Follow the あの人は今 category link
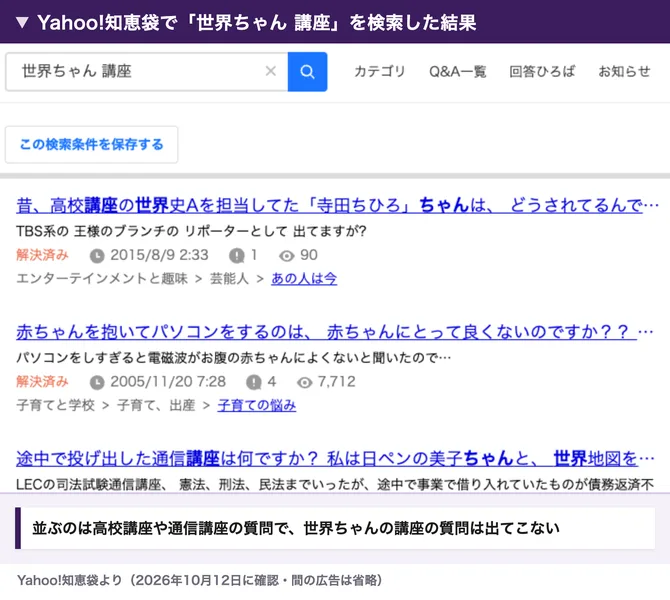Screen dimensions: 670x600 coord(304,279)
